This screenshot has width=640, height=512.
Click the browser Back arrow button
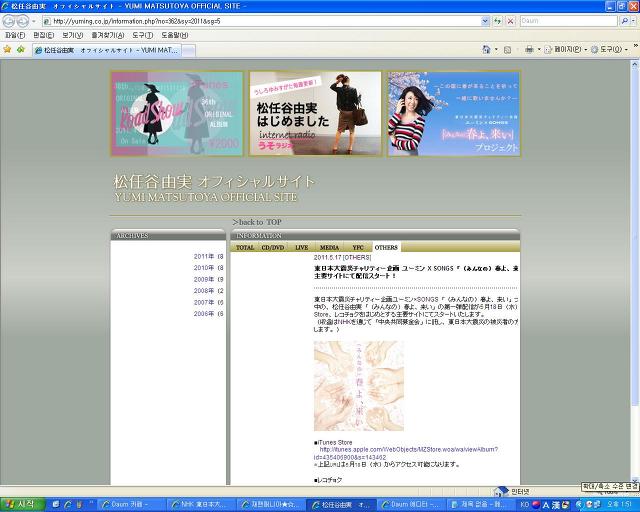pyautogui.click(x=9, y=21)
